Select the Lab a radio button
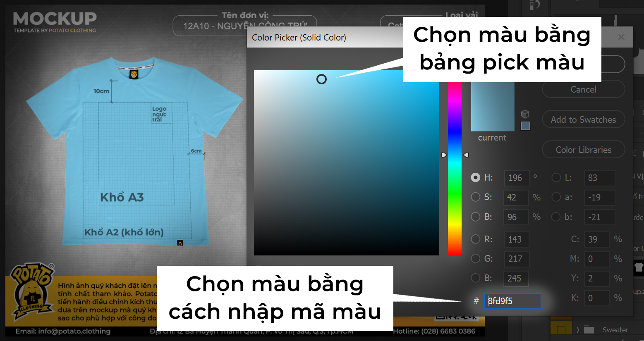This screenshot has width=644, height=341. (556, 197)
